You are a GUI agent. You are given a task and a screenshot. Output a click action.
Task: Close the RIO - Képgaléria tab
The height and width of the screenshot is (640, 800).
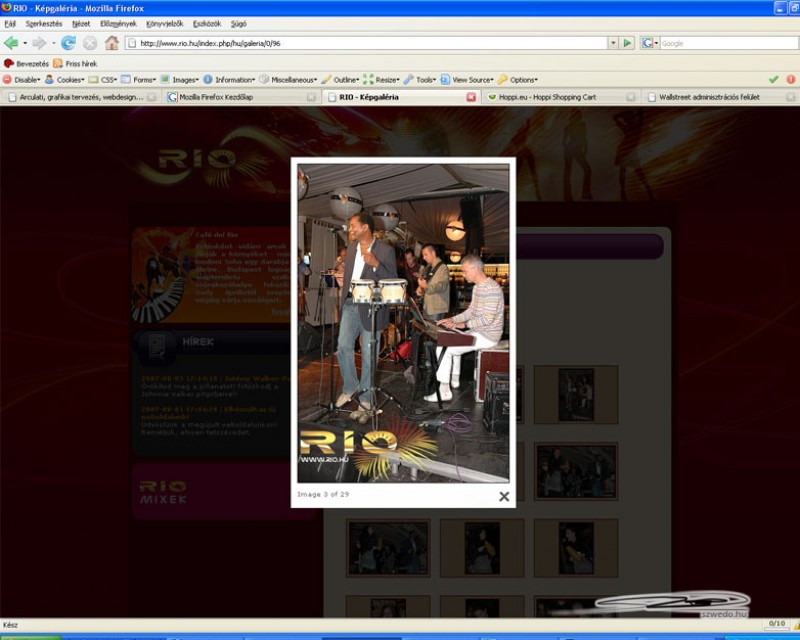point(471,97)
